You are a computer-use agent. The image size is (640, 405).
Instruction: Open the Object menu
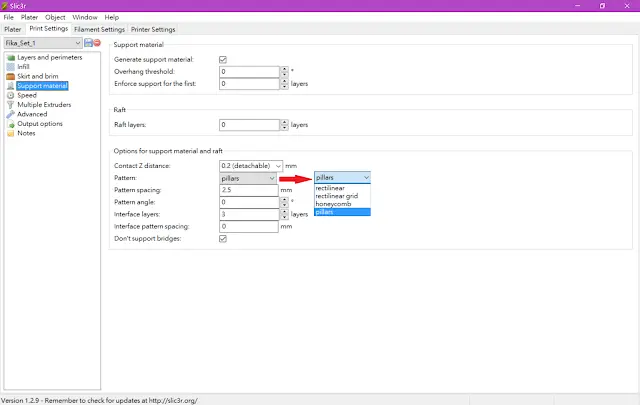click(x=55, y=17)
